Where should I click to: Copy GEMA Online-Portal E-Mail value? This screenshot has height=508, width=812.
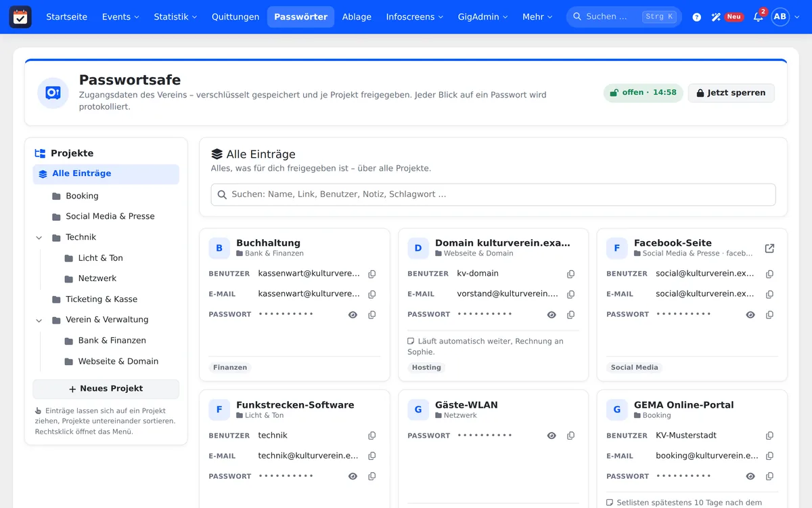tap(770, 457)
